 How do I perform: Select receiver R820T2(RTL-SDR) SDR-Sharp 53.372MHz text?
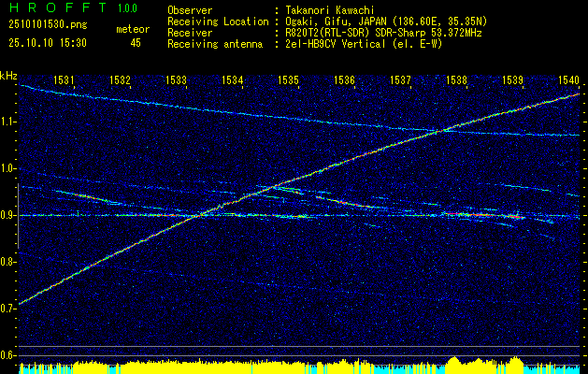pos(383,33)
